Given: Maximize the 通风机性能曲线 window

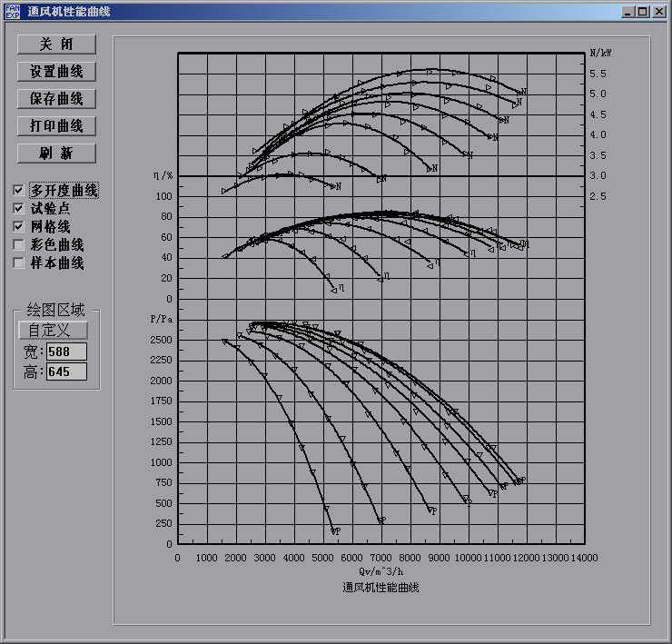Looking at the screenshot, I should (642, 12).
